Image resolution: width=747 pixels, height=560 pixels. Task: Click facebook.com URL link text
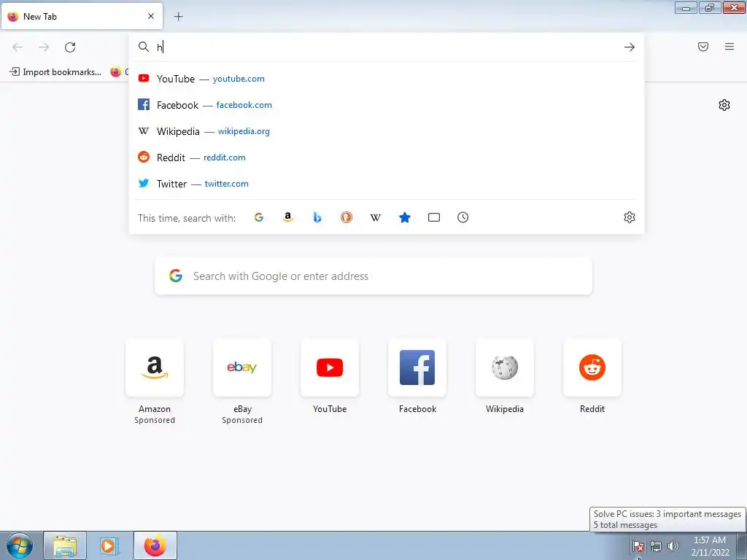pyautogui.click(x=244, y=105)
